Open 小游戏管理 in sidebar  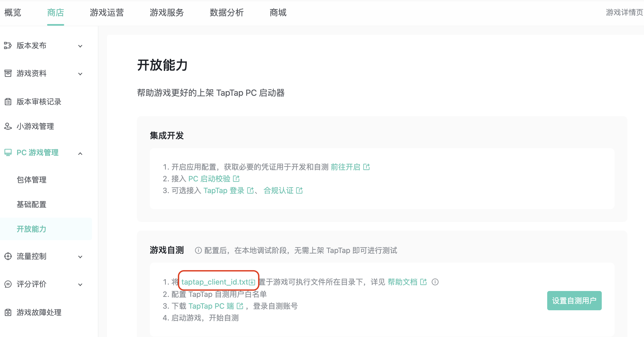(35, 126)
